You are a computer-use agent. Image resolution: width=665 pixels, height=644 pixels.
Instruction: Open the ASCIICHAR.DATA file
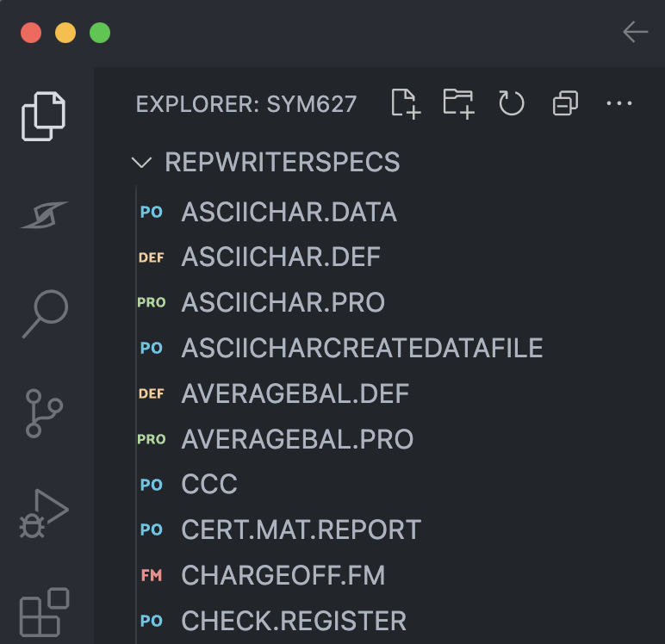click(289, 212)
